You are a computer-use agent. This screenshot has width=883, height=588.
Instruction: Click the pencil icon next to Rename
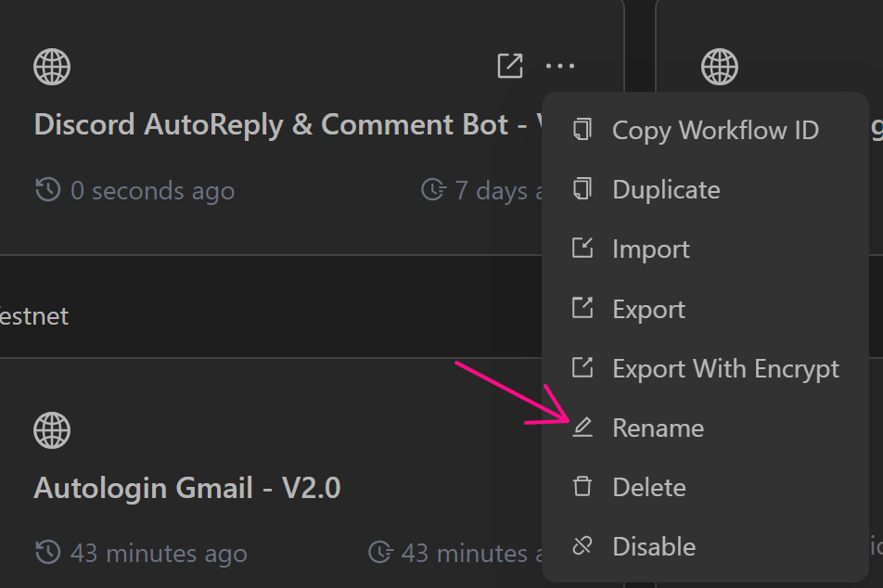tap(582, 428)
